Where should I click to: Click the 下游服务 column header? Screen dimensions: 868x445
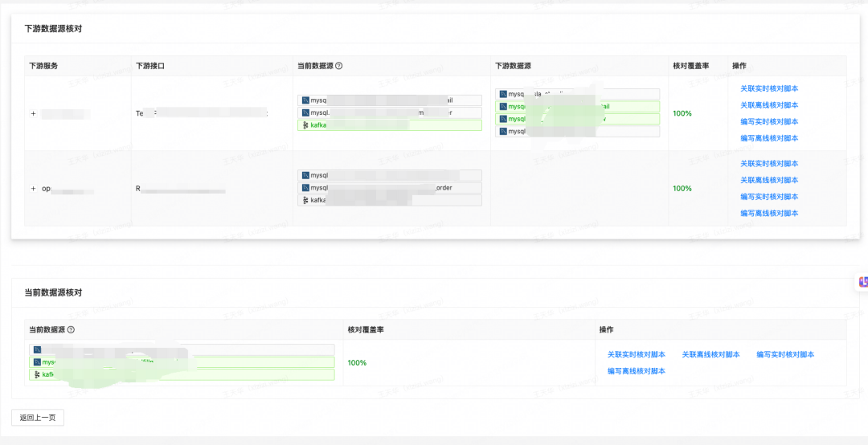point(43,66)
